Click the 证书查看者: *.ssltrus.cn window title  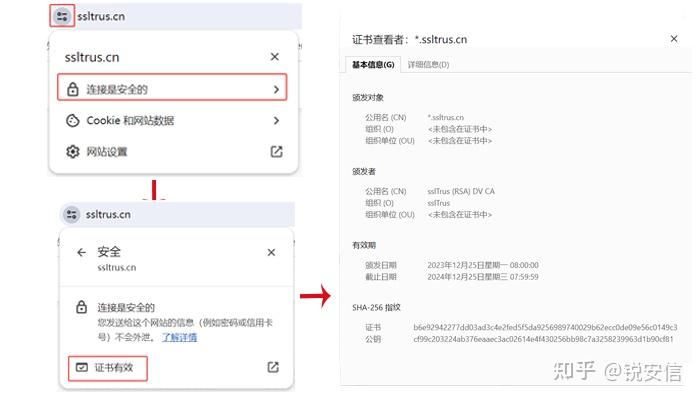pyautogui.click(x=409, y=39)
